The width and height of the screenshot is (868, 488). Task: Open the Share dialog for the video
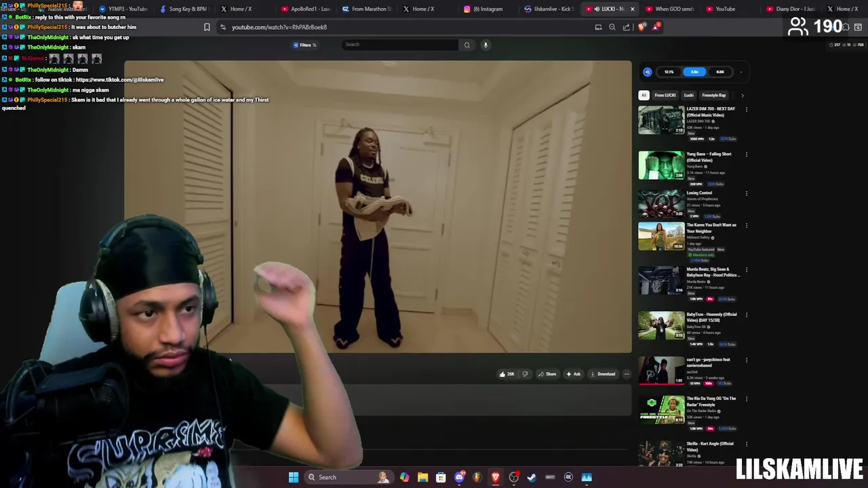click(x=547, y=374)
